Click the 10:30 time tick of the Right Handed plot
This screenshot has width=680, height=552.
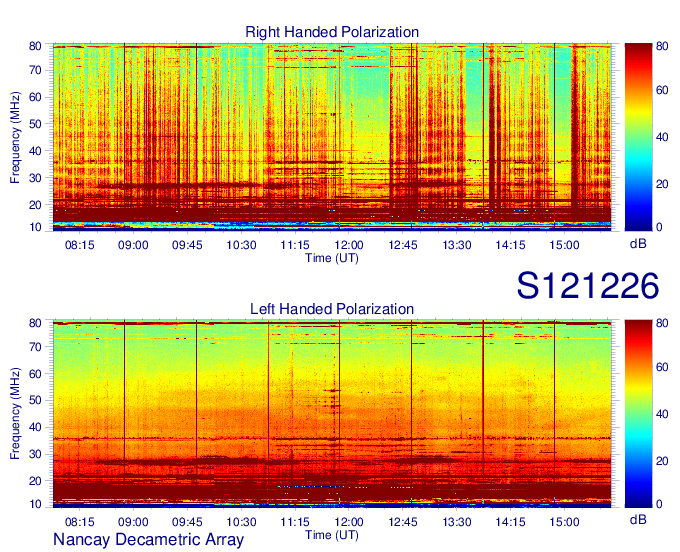point(242,245)
